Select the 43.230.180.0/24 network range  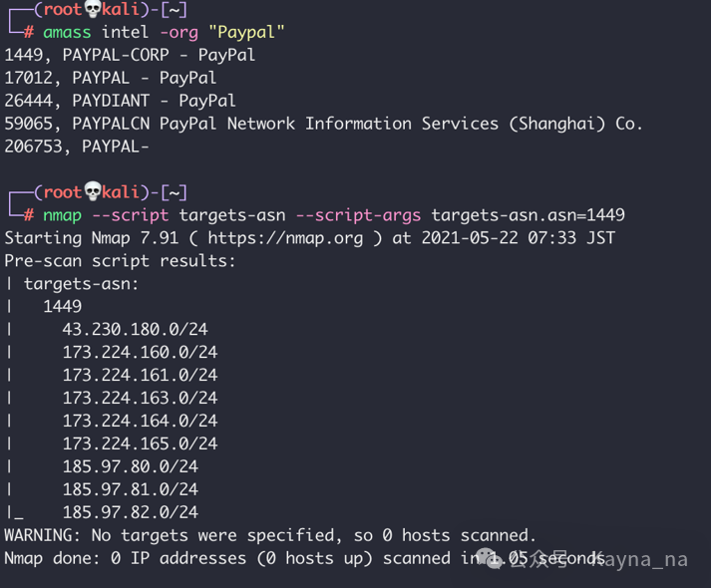pyautogui.click(x=136, y=329)
